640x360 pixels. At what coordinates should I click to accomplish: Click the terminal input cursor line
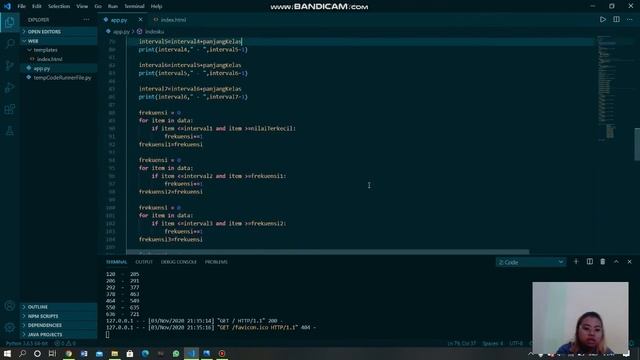point(108,334)
